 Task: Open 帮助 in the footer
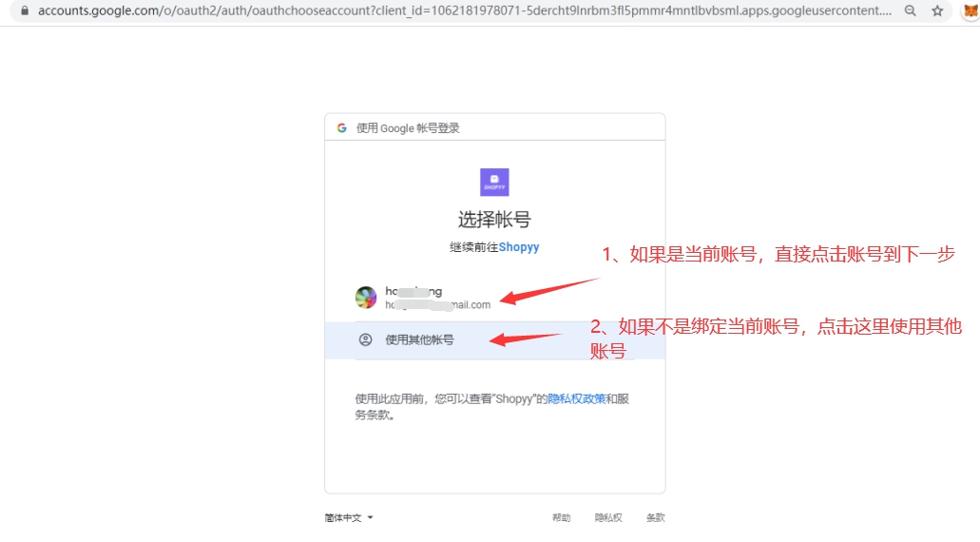point(561,517)
